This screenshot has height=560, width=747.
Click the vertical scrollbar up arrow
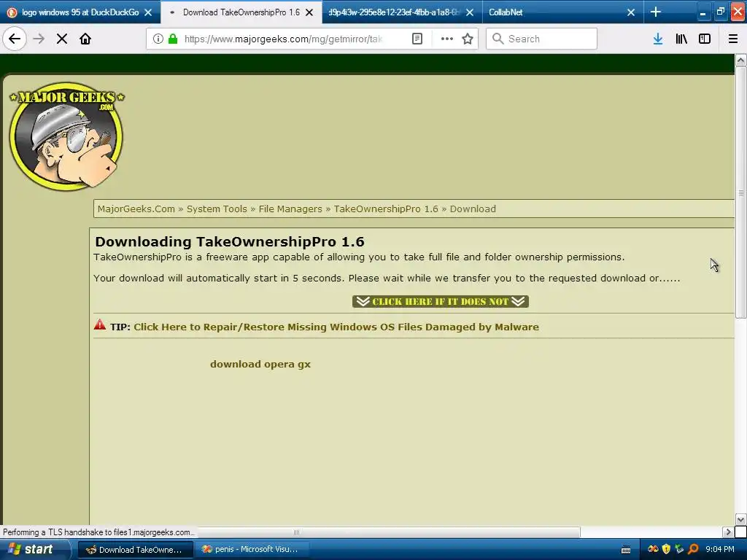pos(740,60)
